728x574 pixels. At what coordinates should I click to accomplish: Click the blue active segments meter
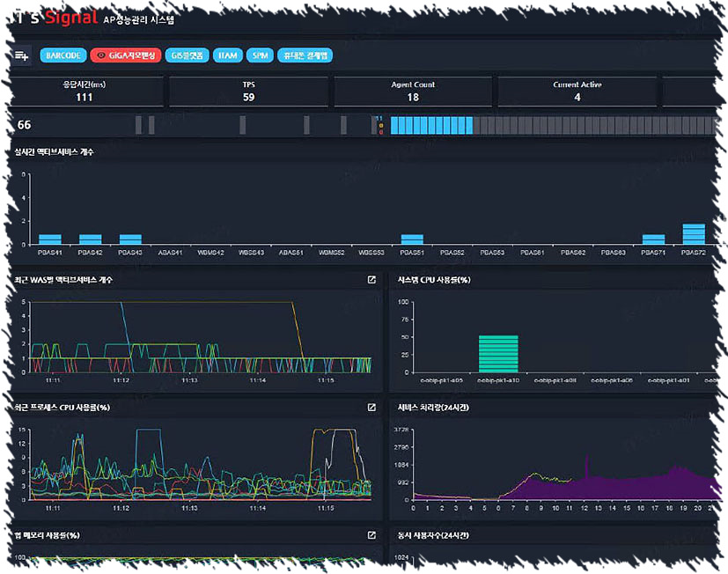[x=431, y=125]
